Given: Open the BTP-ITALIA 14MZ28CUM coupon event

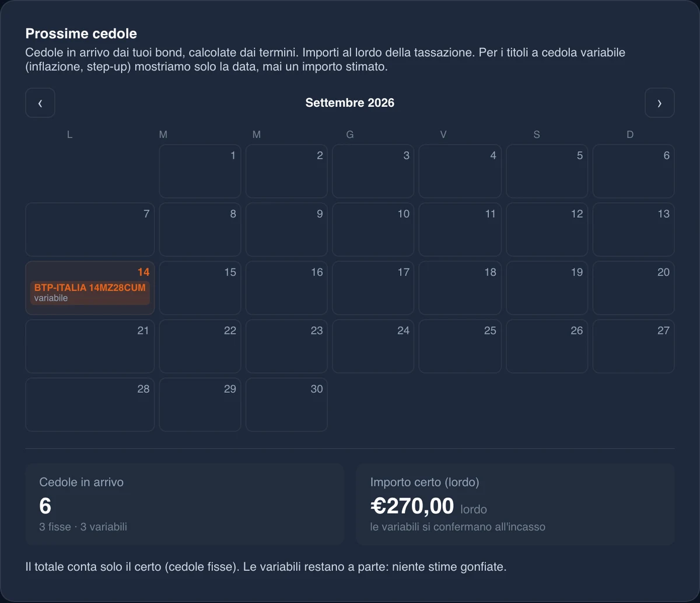Looking at the screenshot, I should [x=90, y=292].
